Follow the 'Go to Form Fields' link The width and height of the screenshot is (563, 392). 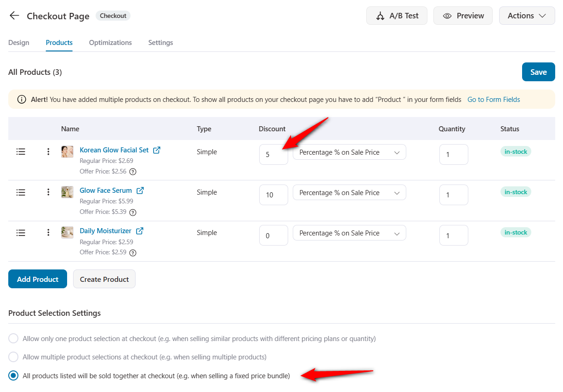click(494, 100)
